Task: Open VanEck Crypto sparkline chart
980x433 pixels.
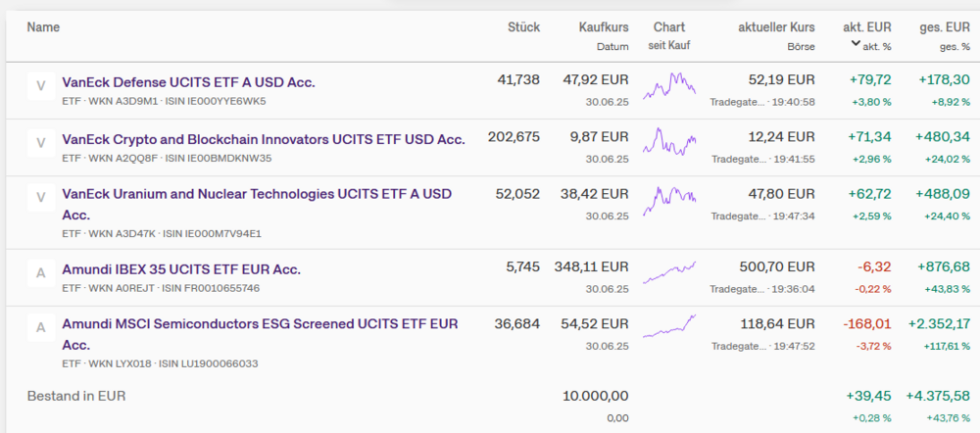Action: [669, 142]
